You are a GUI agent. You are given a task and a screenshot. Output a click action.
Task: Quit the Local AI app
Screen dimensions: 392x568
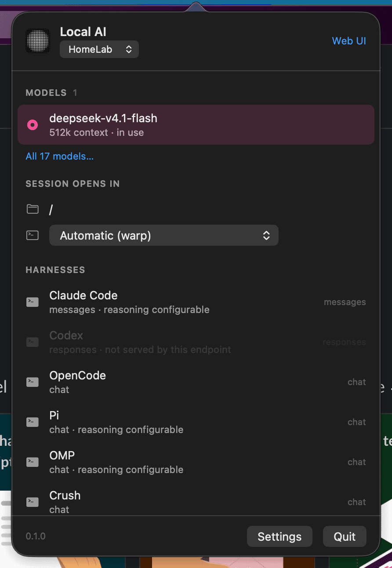point(345,536)
